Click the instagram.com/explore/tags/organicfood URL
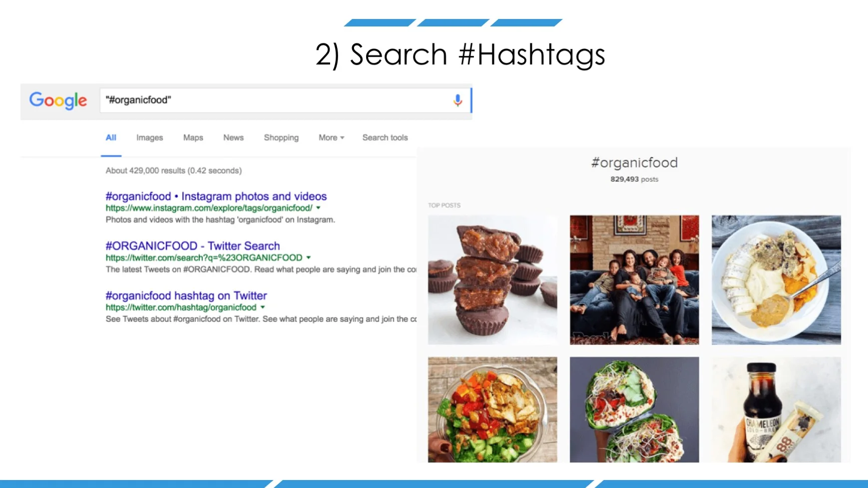 [209, 208]
